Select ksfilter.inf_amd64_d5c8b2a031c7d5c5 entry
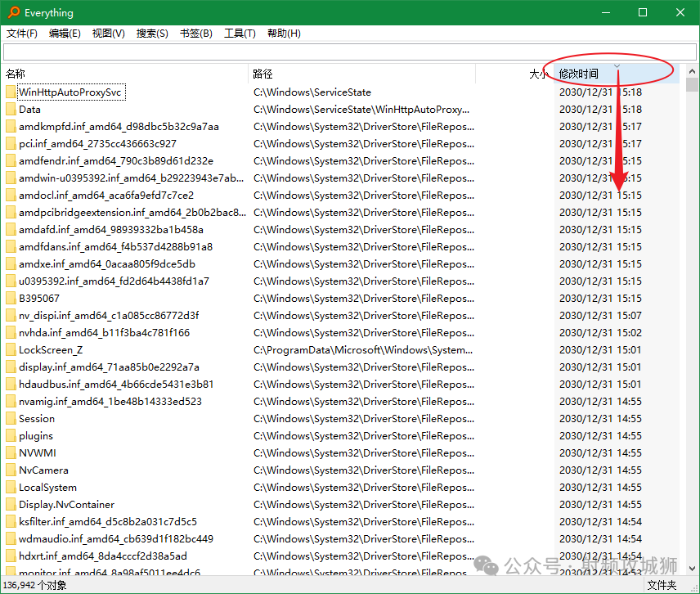This screenshot has height=594, width=700. coord(108,522)
